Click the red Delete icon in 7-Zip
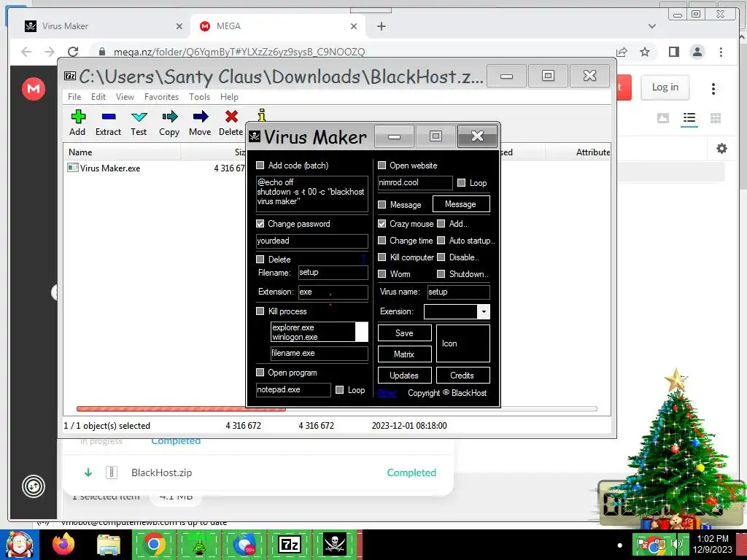Screen dimensions: 747x560 click(231, 117)
